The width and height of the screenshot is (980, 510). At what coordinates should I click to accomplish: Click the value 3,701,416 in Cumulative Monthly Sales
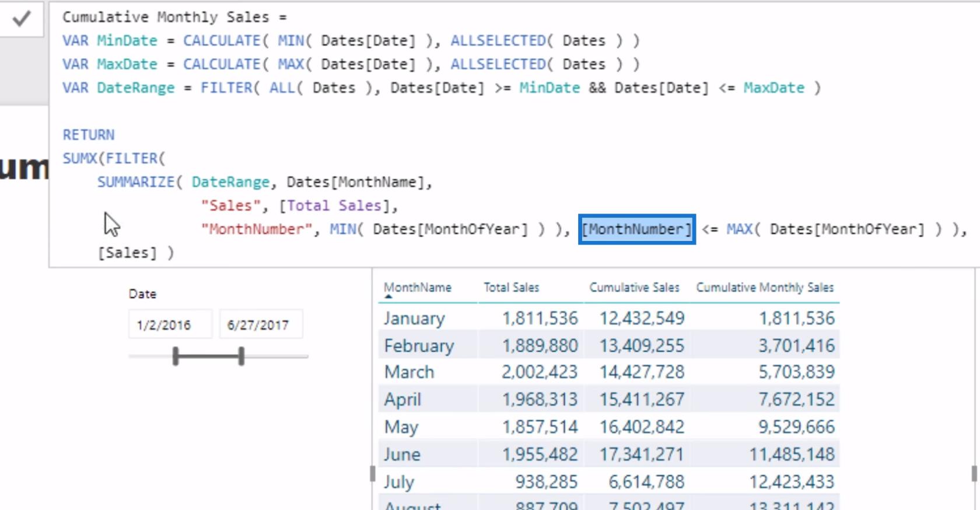pyautogui.click(x=796, y=346)
